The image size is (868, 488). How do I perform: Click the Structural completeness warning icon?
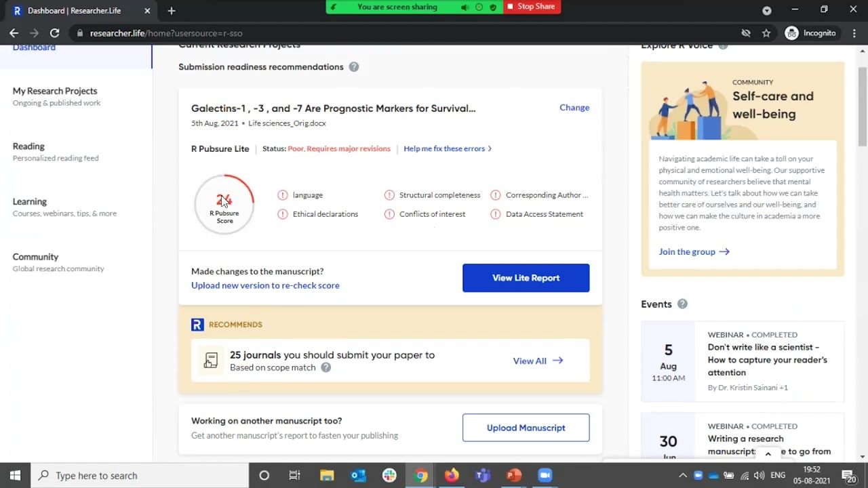click(x=389, y=195)
